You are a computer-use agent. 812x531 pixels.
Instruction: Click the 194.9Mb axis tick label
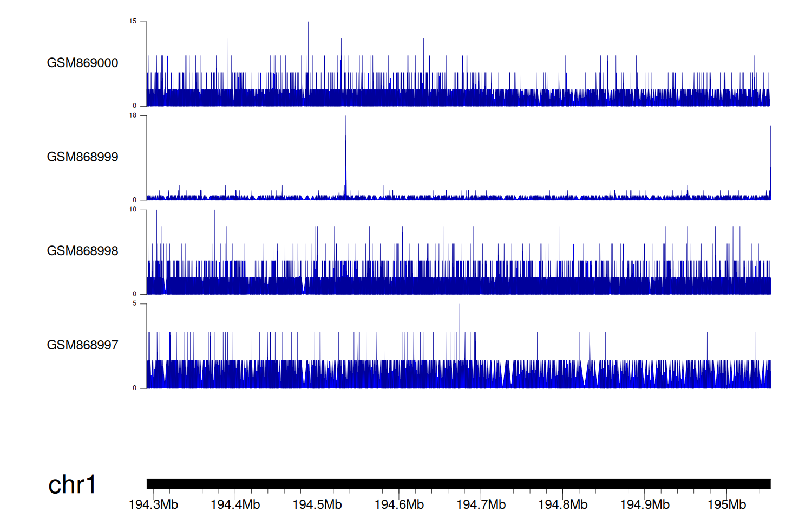pos(645,504)
